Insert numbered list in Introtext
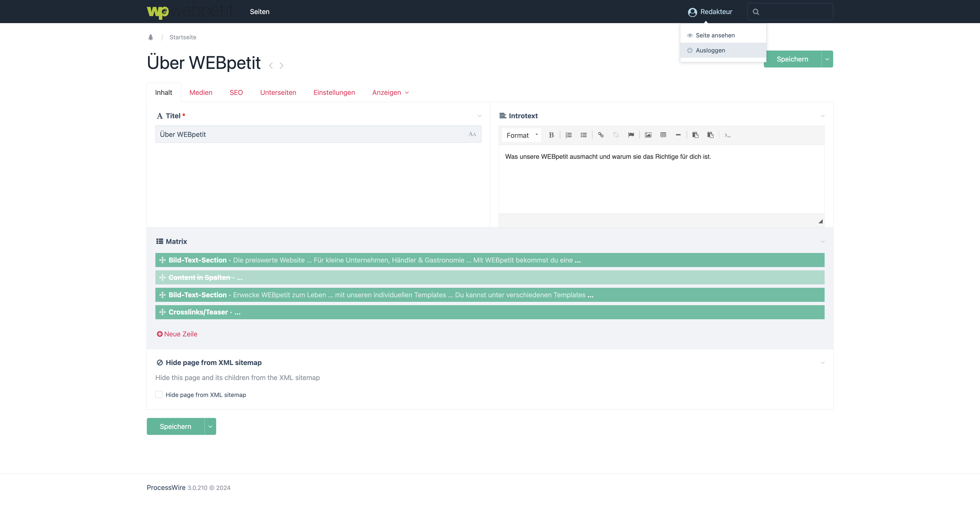This screenshot has width=980, height=525. click(x=568, y=135)
